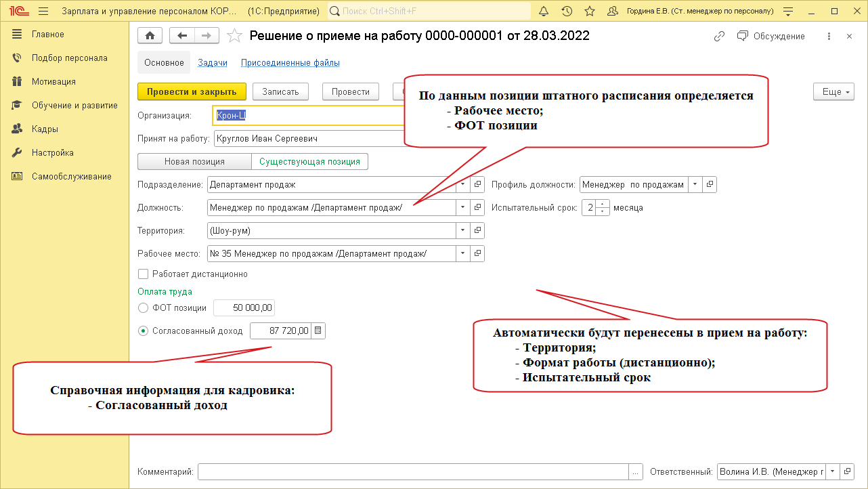Click into the Комментарий input field
This screenshot has width=868, height=489.
[x=413, y=471]
